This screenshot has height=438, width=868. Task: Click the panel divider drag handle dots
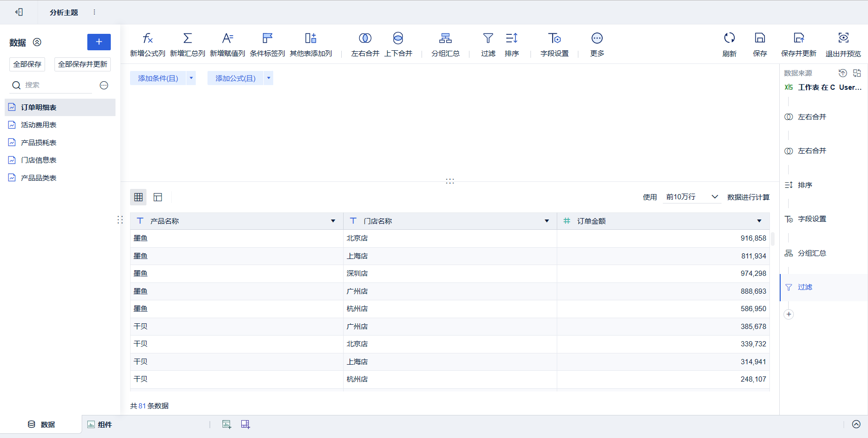coord(450,181)
